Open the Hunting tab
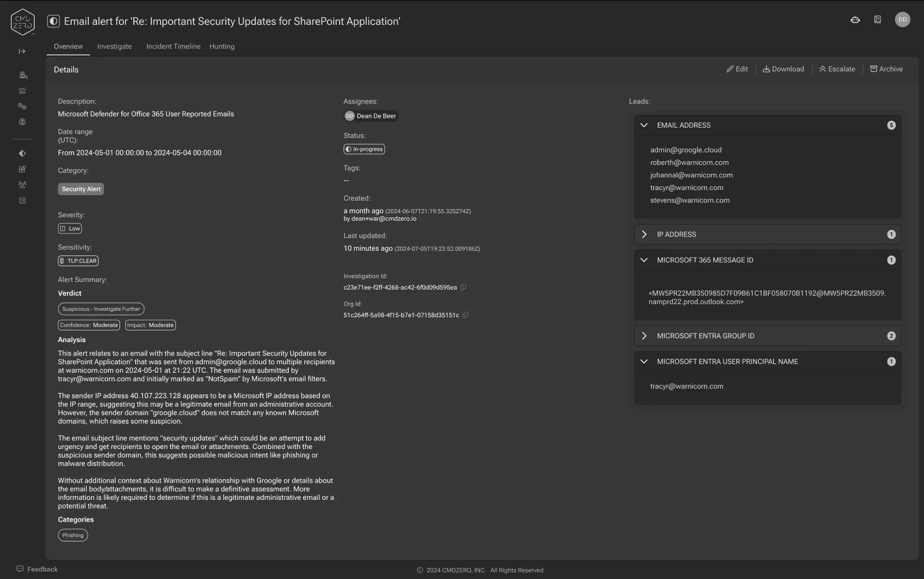Image resolution: width=924 pixels, height=579 pixels. pyautogui.click(x=222, y=46)
